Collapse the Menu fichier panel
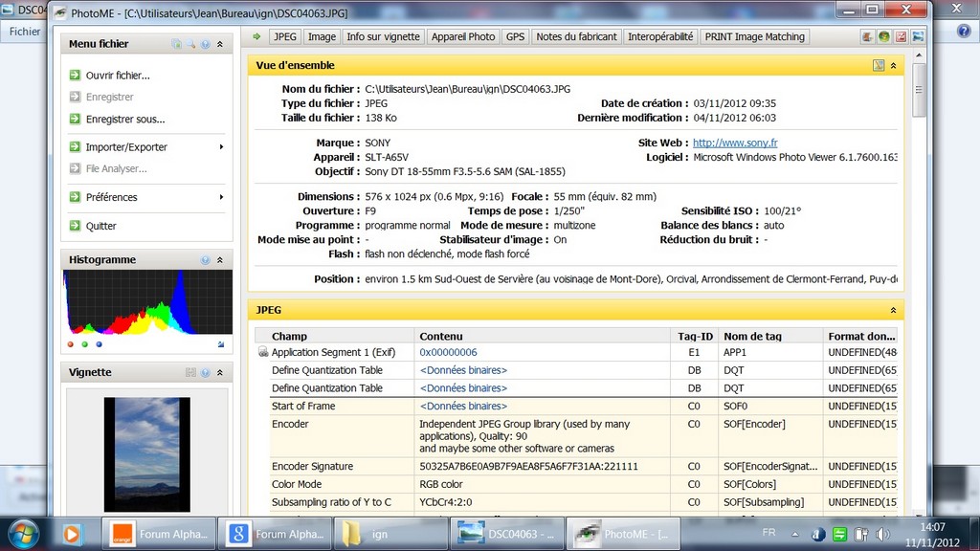The height and width of the screenshot is (551, 980). pos(220,44)
